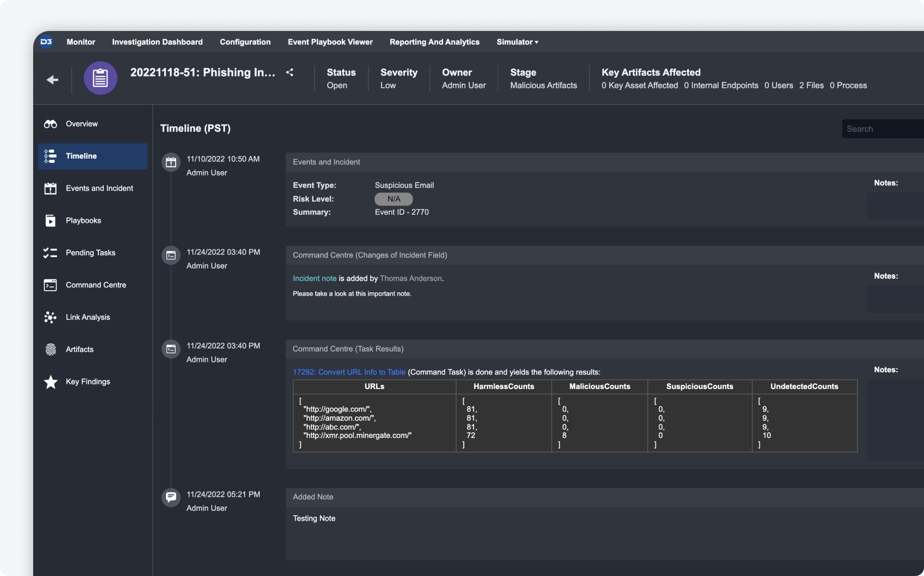
Task: Click the D3 logo icon
Action: click(46, 42)
